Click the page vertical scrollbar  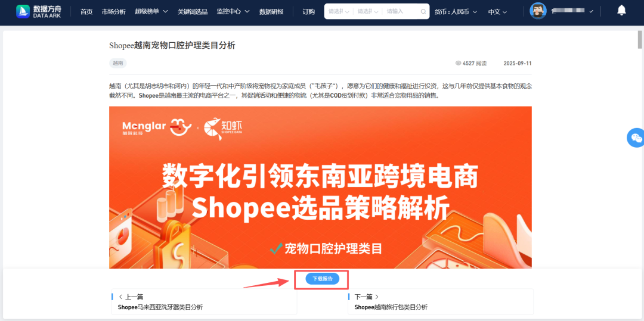click(x=640, y=172)
